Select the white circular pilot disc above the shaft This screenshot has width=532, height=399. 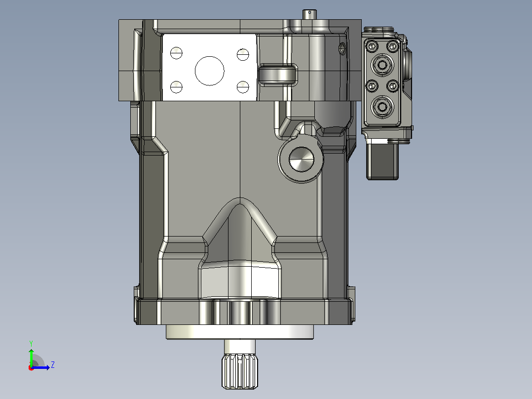(x=240, y=332)
